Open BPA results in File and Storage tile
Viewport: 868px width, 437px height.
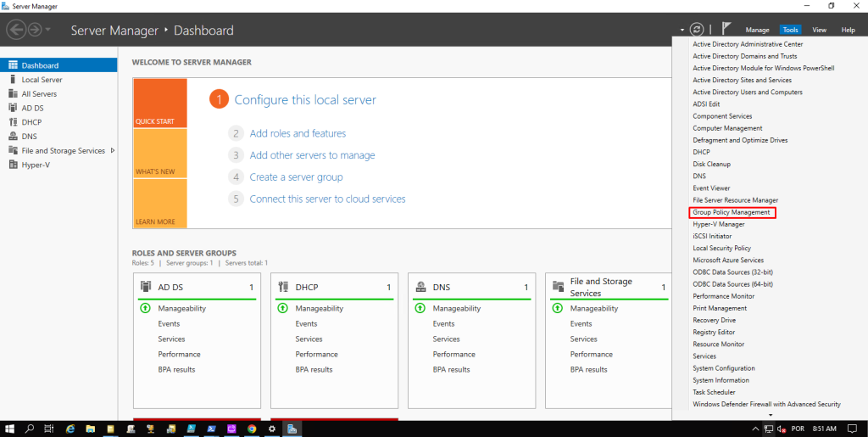point(588,369)
